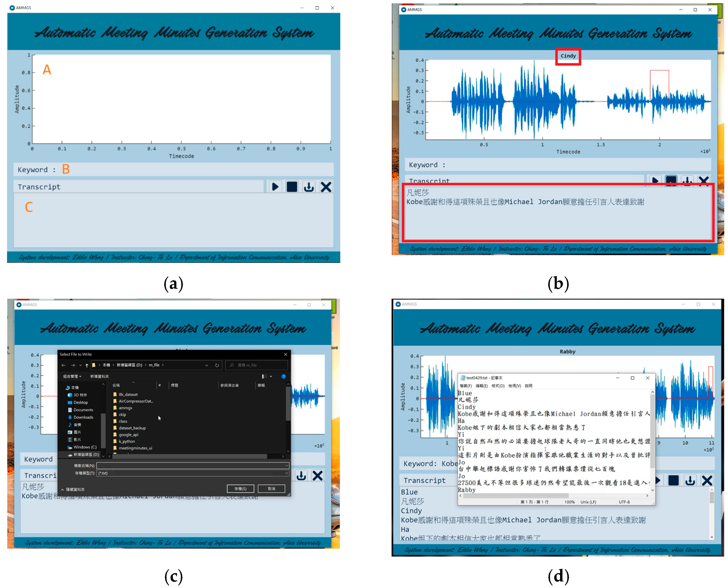The width and height of the screenshot is (728, 588).
Task: Open the ckip folder in file dialog
Action: (122, 415)
